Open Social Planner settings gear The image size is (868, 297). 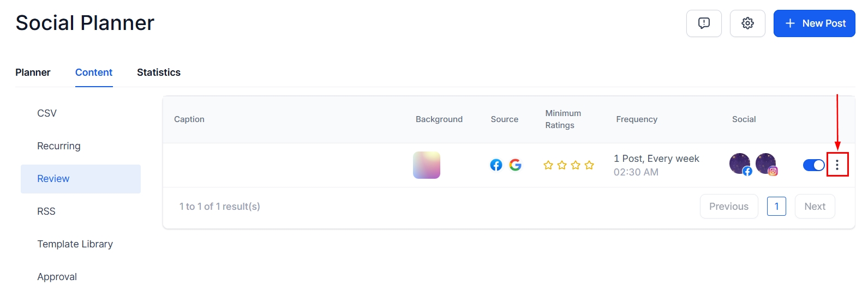pos(747,23)
